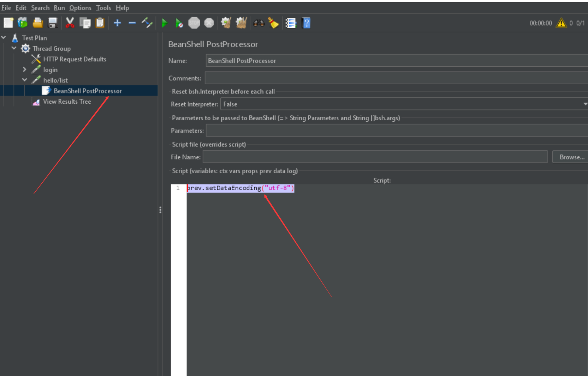Open the Edit menu
The image size is (588, 376).
21,8
